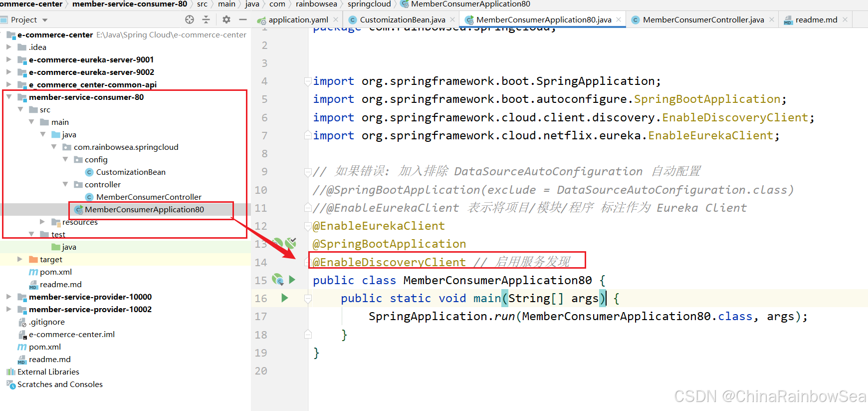Select java folder under test
This screenshot has height=411, width=868.
coord(69,247)
